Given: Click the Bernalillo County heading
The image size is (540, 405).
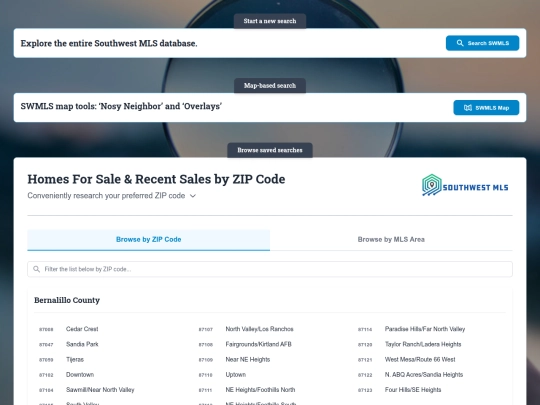Looking at the screenshot, I should pyautogui.click(x=67, y=300).
